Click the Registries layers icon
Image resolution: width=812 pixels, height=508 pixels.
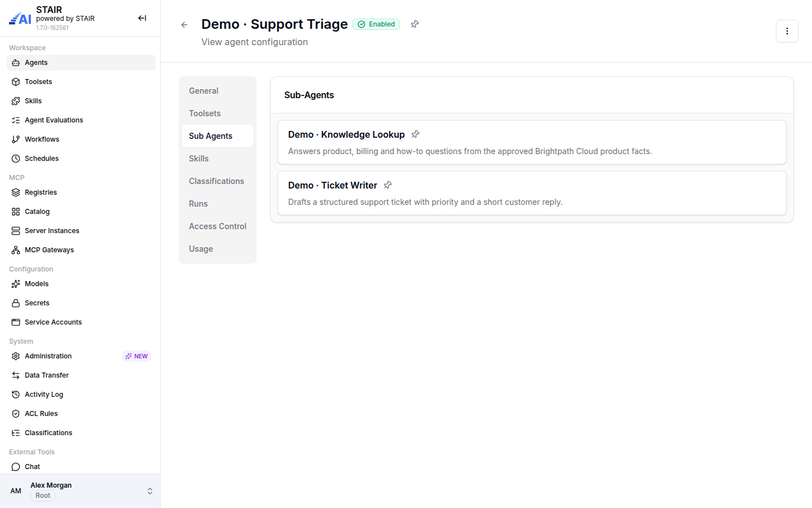[x=16, y=192]
